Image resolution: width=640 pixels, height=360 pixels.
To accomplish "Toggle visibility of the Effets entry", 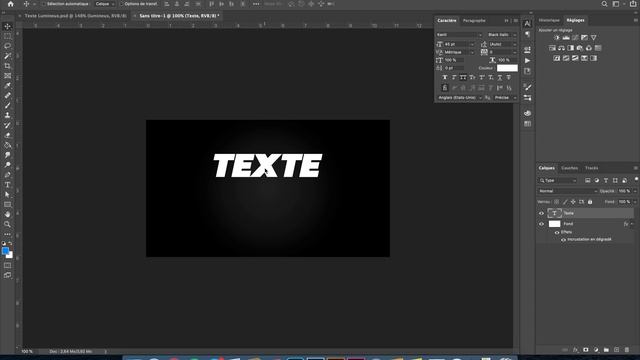I will [557, 232].
